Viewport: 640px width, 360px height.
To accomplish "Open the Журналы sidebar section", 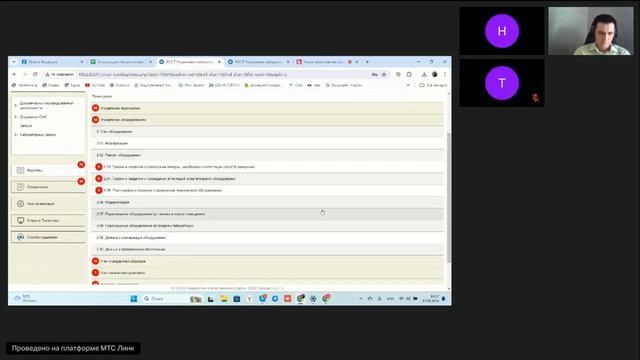I will pos(48,170).
